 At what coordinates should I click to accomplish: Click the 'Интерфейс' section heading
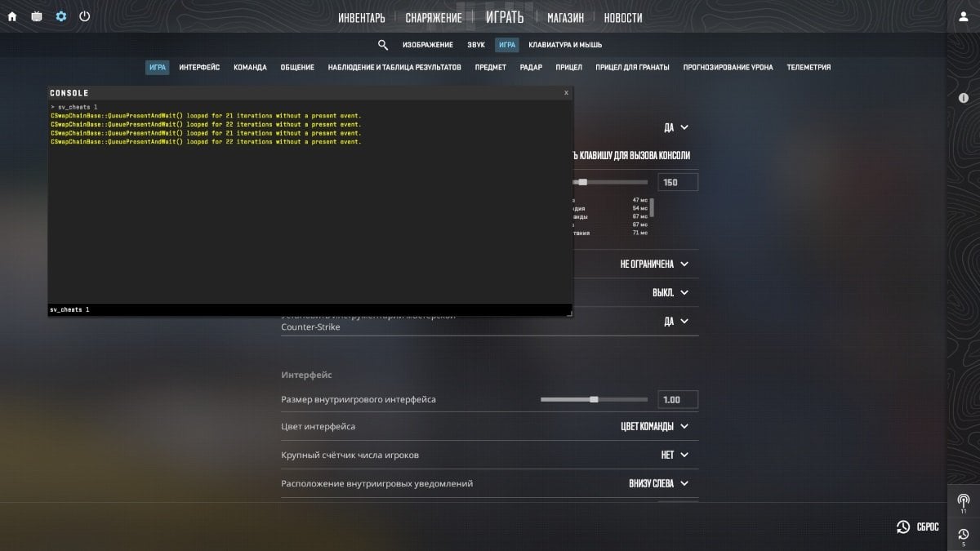pyautogui.click(x=306, y=375)
